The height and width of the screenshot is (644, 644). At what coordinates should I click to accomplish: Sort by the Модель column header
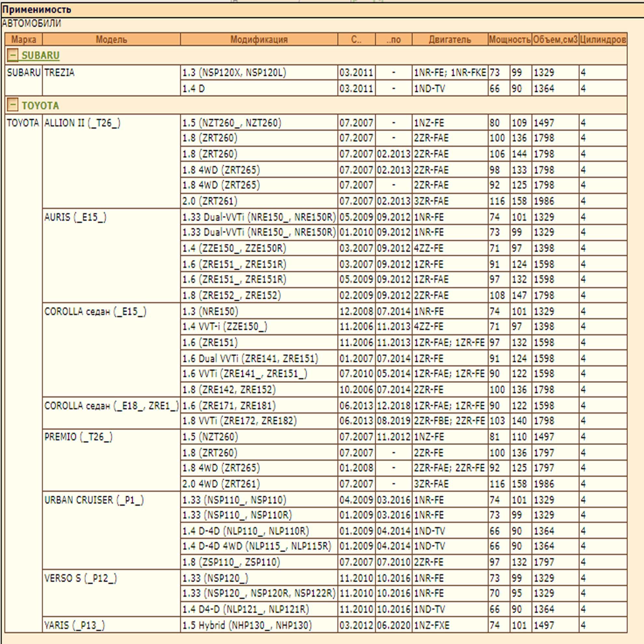point(111,39)
